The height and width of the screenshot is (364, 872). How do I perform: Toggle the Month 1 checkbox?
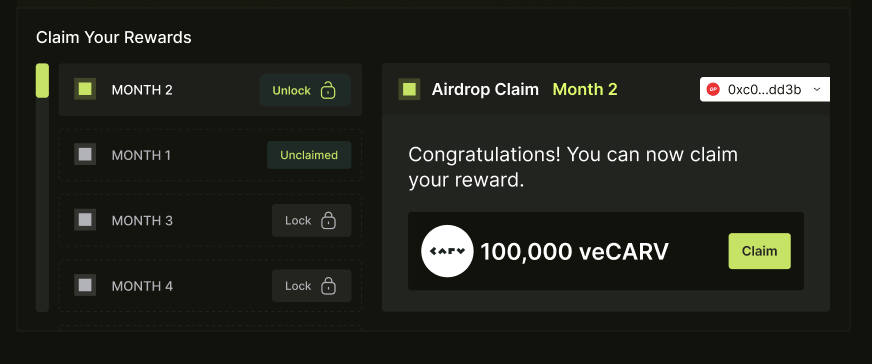[85, 154]
